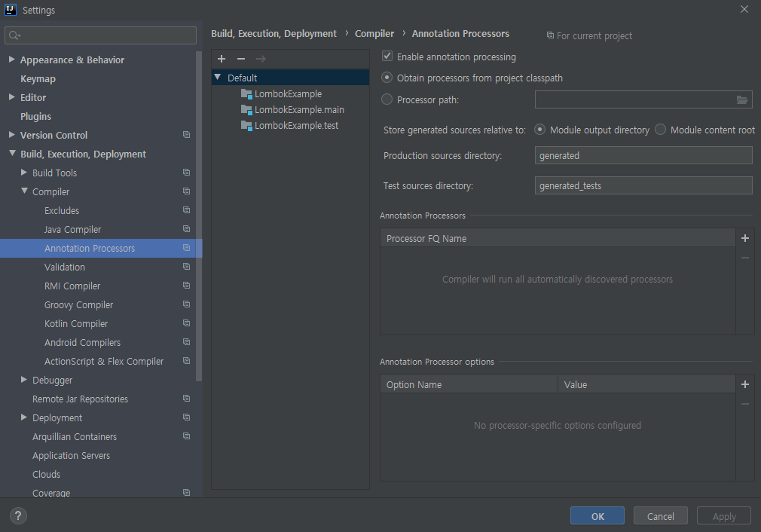Select the Processor path radio button

[387, 99]
